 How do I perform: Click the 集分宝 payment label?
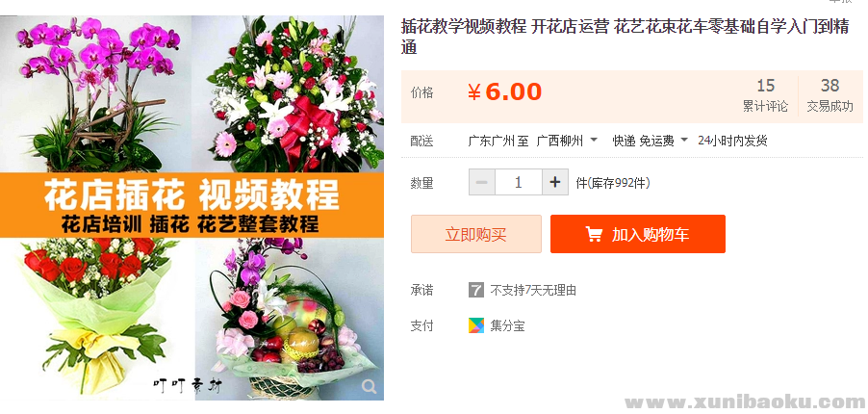tap(508, 325)
